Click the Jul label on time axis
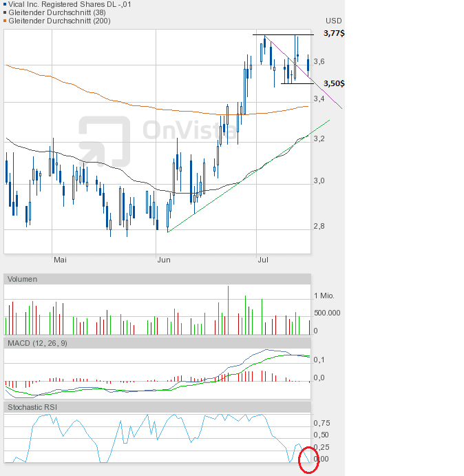Viewport: 464px width, 476px height. [x=262, y=260]
